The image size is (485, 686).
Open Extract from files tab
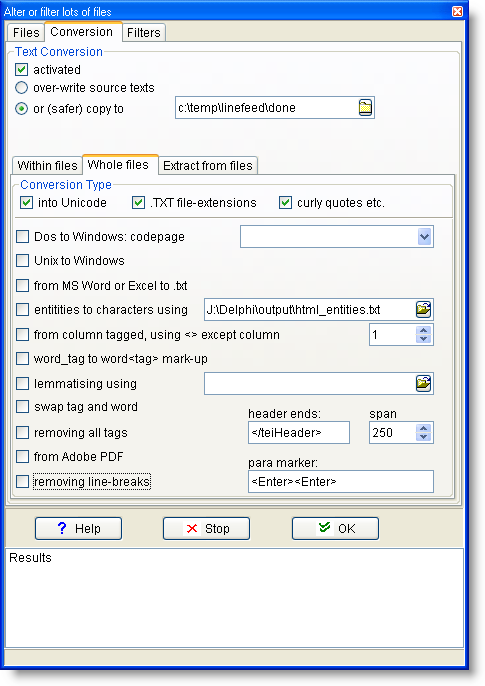pos(208,166)
